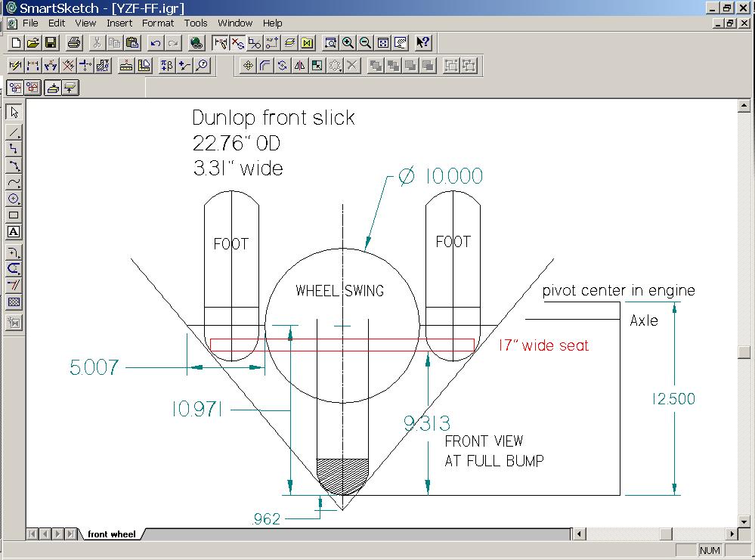Viewport: 755px width, 560px height.
Task: Select the 12.500 dimension text
Action: click(673, 399)
